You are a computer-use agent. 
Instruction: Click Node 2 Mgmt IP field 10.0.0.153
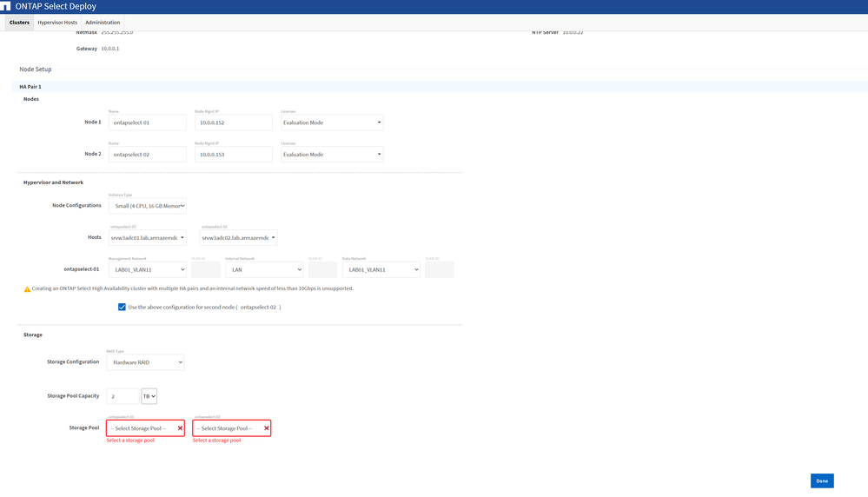coord(234,155)
